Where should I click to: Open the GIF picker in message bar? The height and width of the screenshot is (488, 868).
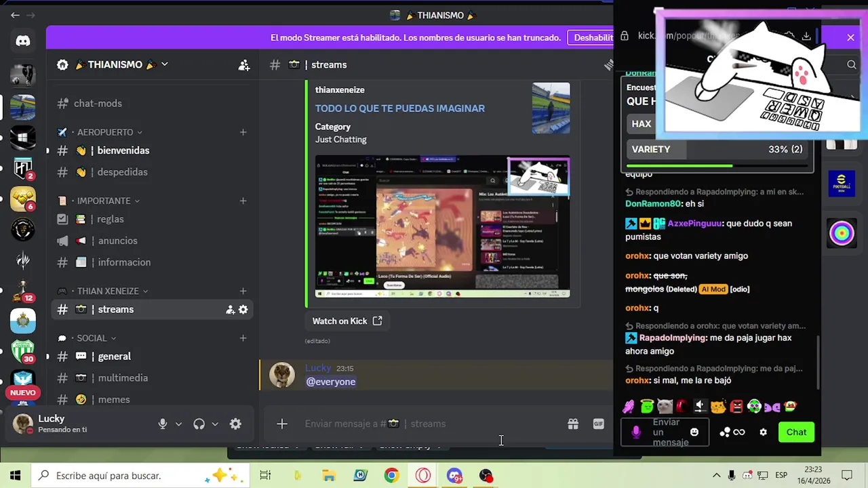click(598, 424)
